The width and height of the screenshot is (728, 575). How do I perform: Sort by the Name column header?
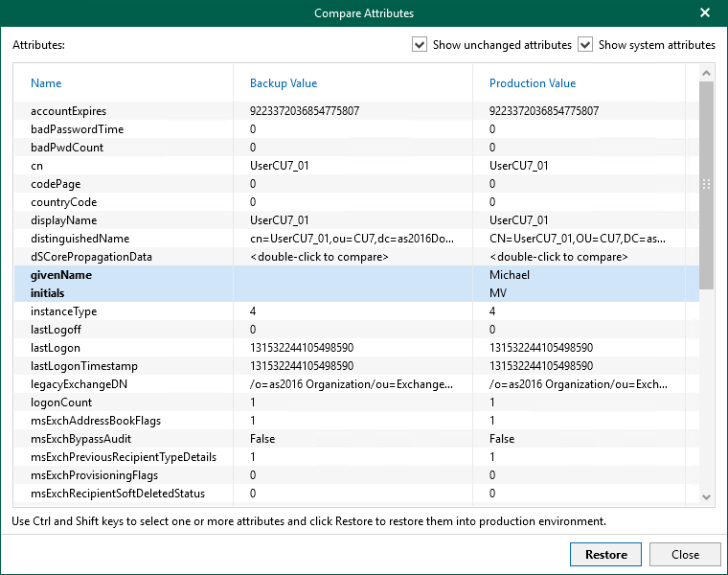tap(46, 83)
